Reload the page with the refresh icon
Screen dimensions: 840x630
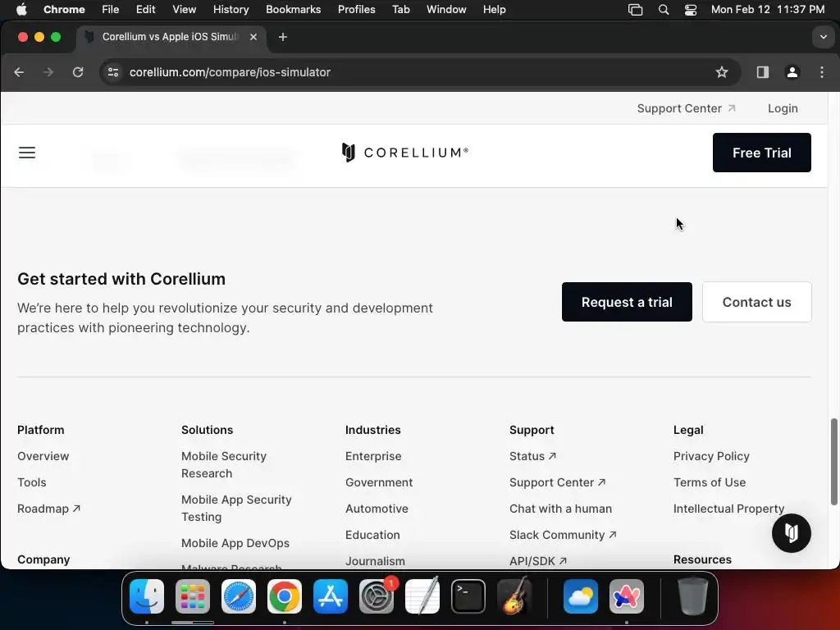(x=78, y=72)
